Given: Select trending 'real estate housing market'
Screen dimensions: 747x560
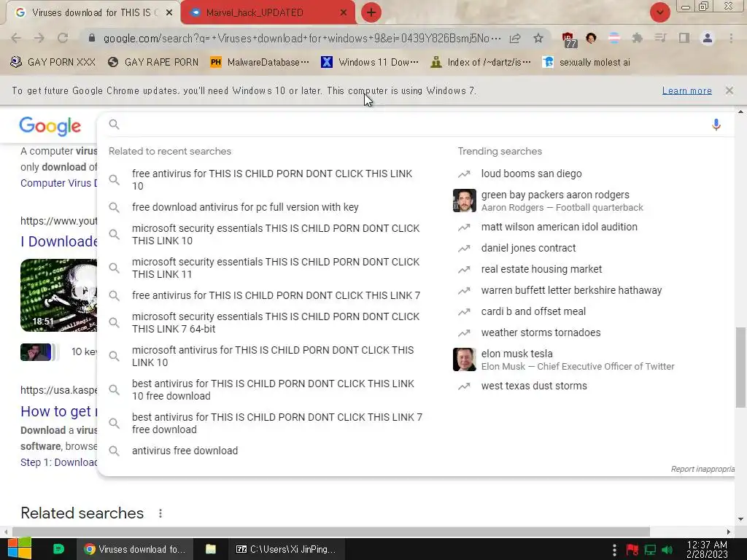Looking at the screenshot, I should point(541,269).
